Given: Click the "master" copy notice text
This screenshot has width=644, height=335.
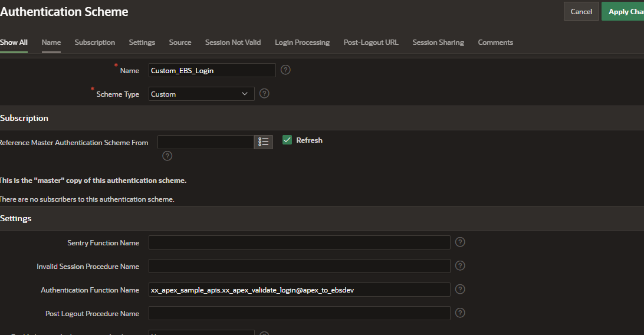Looking at the screenshot, I should point(93,180).
